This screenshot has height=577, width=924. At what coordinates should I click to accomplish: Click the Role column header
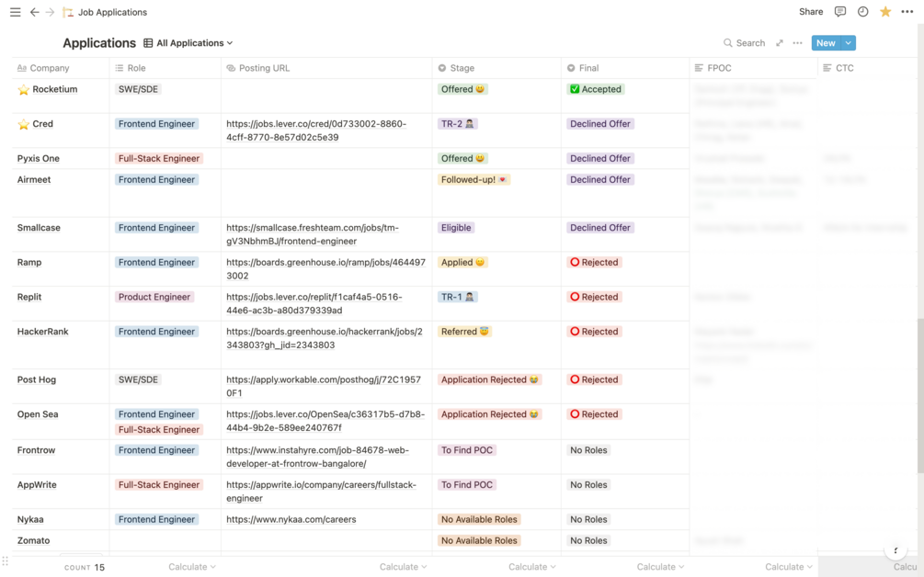pyautogui.click(x=165, y=68)
